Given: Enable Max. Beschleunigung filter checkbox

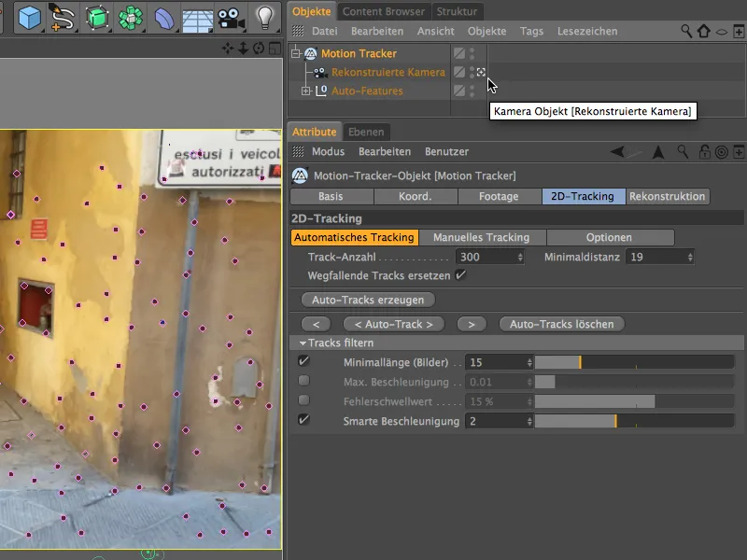Looking at the screenshot, I should coord(303,381).
